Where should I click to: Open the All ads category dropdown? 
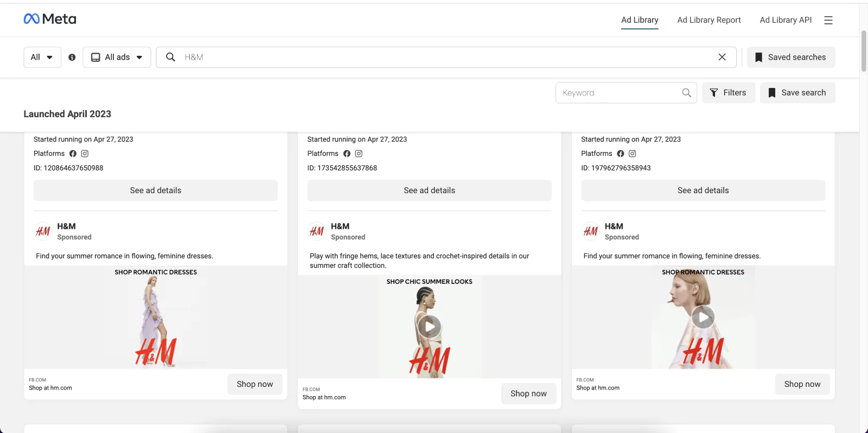117,57
